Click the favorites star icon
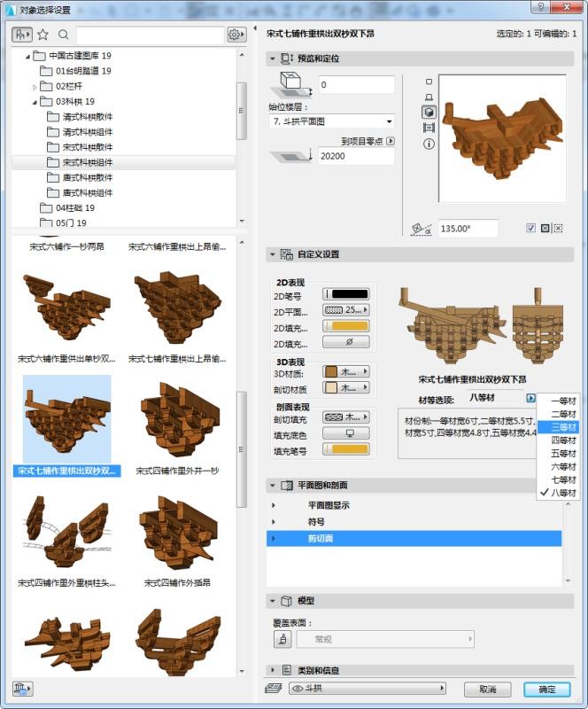The height and width of the screenshot is (709, 588). (x=43, y=35)
